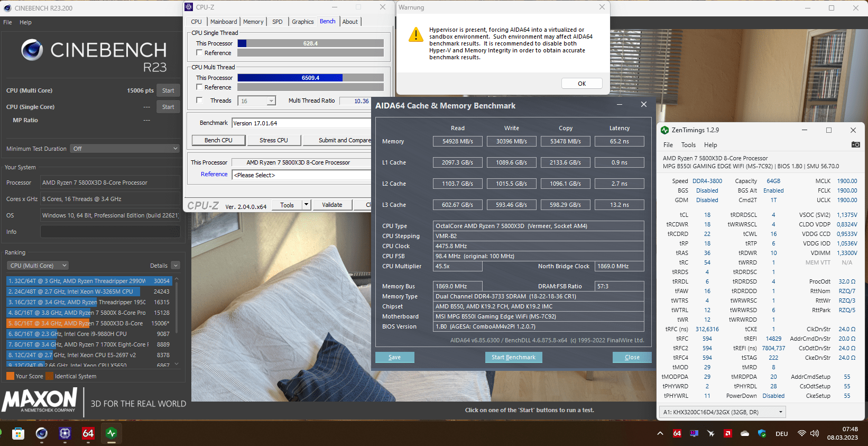Screen dimensions: 868x446
Task: Click the warning triangle icon in the Warnung dialog
Action: click(x=416, y=34)
